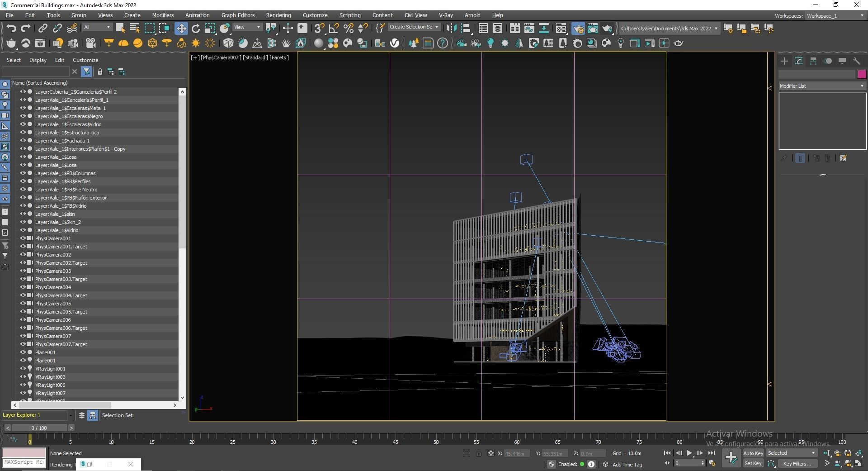Open Create Selection Set dropdown
This screenshot has width=868, height=471.
point(414,27)
